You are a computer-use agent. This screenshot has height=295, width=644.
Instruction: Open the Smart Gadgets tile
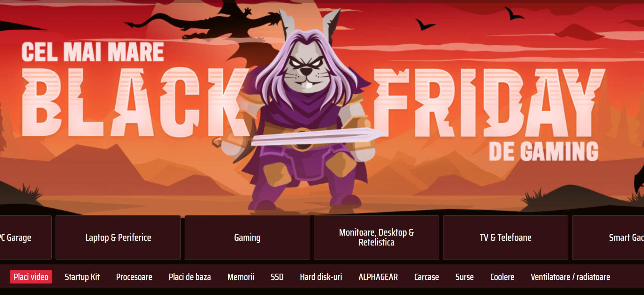[608, 237]
